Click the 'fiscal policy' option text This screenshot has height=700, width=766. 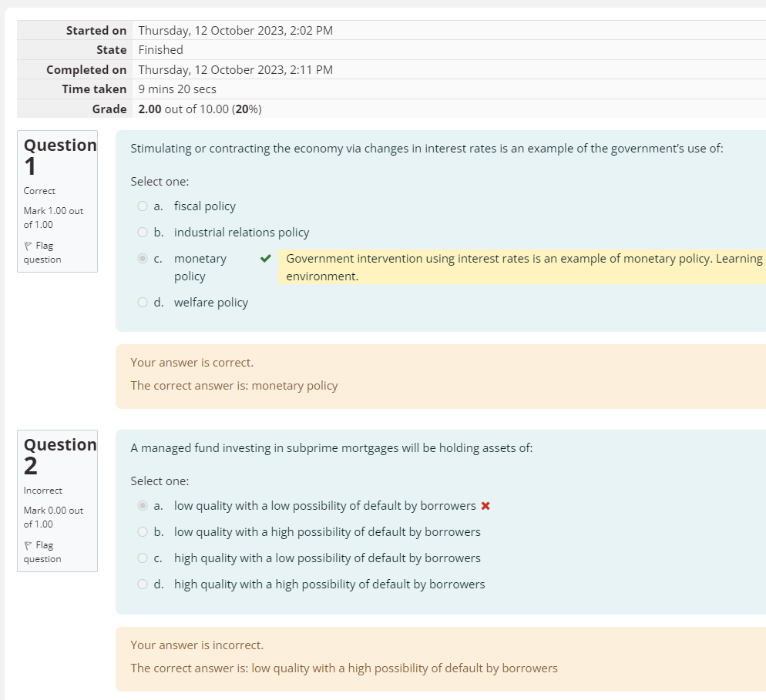[x=205, y=206]
